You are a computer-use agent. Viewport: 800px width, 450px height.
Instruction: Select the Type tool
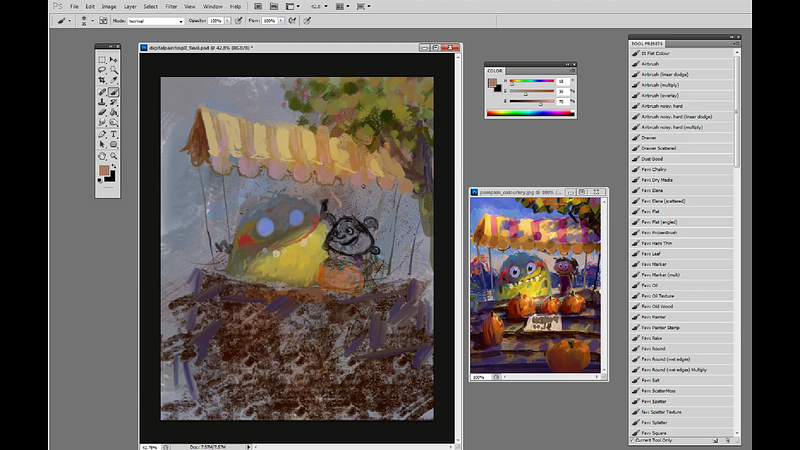click(x=113, y=134)
